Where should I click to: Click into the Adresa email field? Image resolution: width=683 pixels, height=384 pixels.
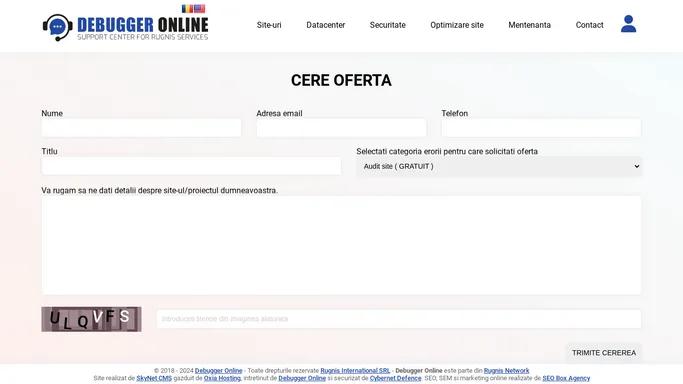coord(341,128)
